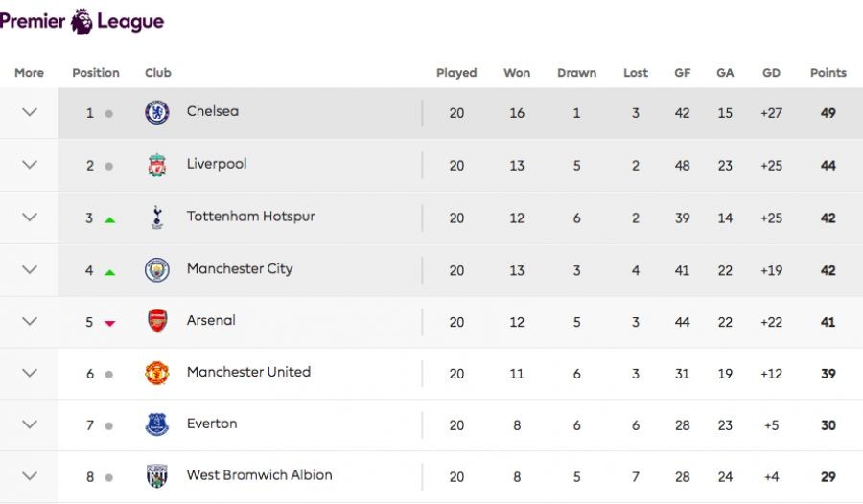This screenshot has height=504, width=863.
Task: Click the Liverpool club crest icon
Action: tap(157, 165)
